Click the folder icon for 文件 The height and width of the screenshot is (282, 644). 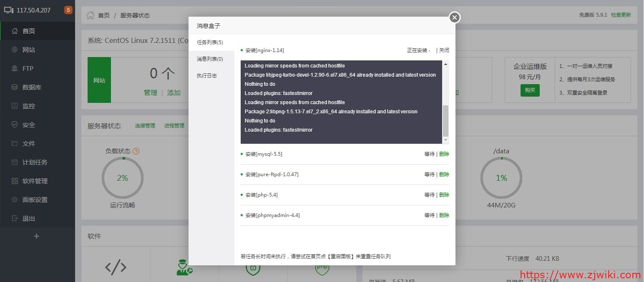coord(15,143)
